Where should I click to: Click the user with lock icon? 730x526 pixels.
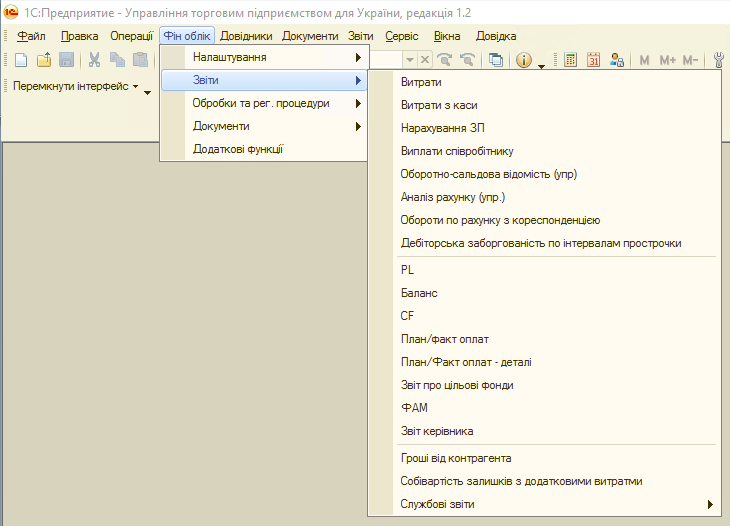click(617, 60)
